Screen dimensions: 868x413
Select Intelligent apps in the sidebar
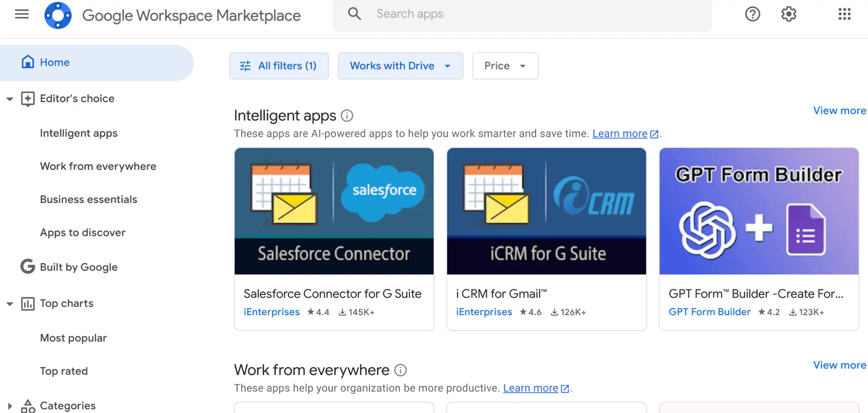(x=78, y=133)
